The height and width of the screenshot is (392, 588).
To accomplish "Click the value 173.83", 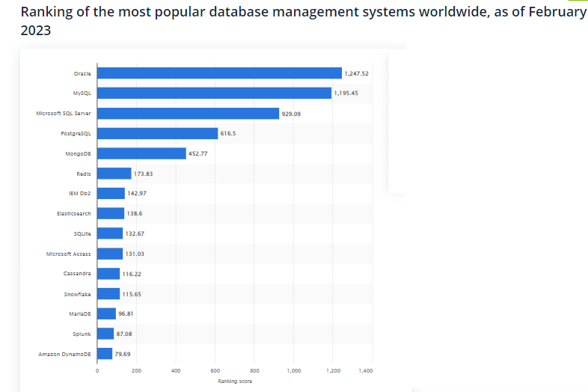I will 143,174.
